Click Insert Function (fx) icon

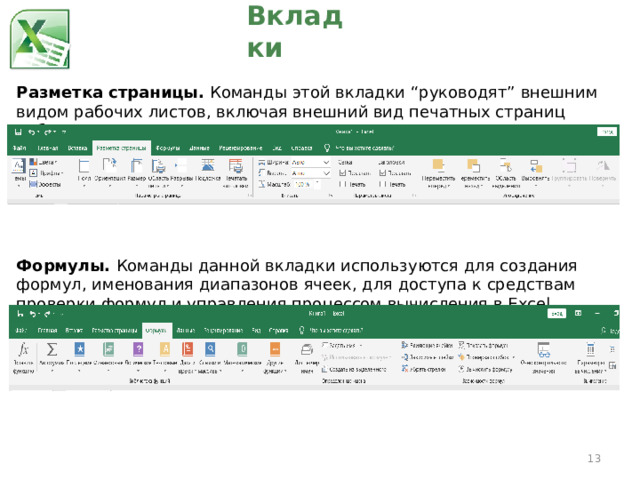pos(23,350)
